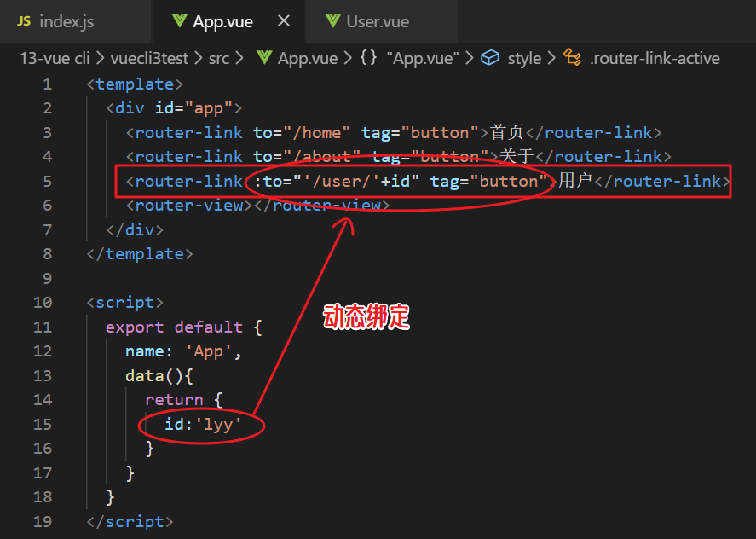Viewport: 756px width, 539px height.
Task: Click the JS icon on index.js tab
Action: click(x=24, y=21)
